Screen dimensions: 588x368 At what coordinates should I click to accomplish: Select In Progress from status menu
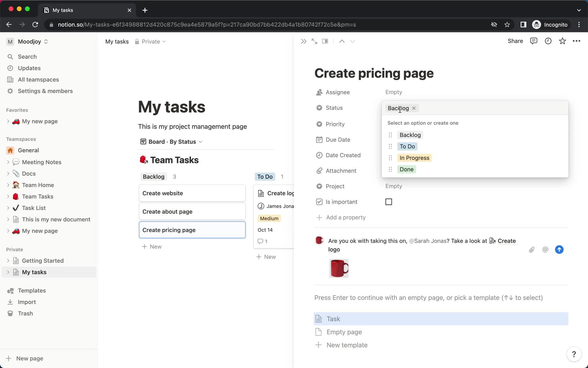(x=414, y=157)
